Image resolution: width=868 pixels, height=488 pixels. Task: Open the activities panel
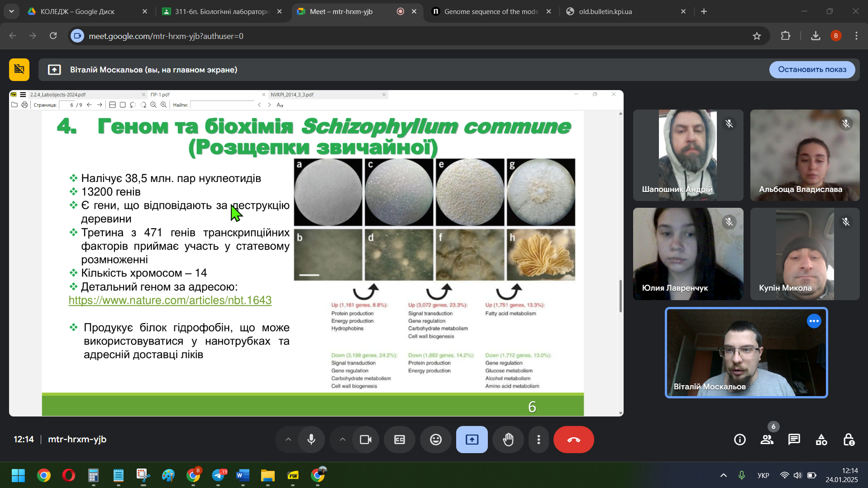coord(821,440)
